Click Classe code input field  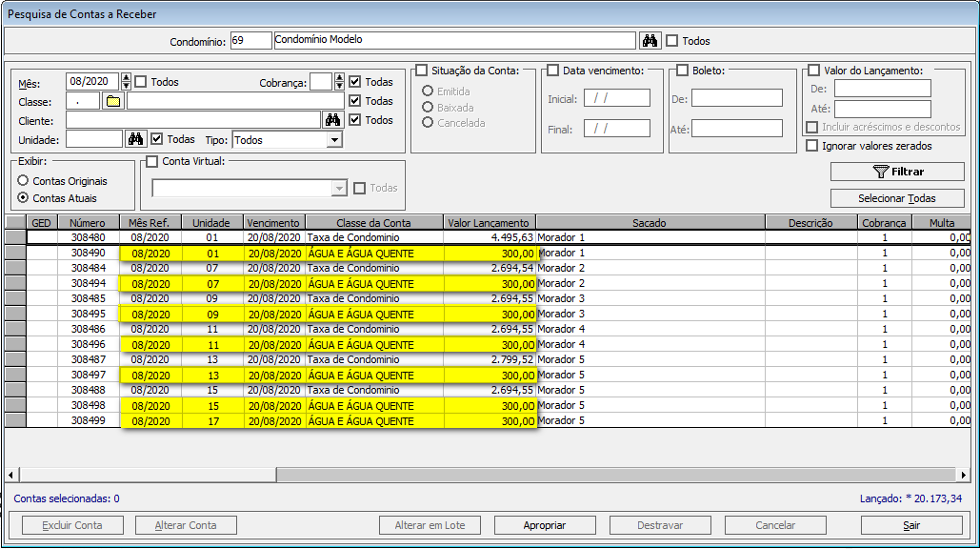(x=83, y=101)
